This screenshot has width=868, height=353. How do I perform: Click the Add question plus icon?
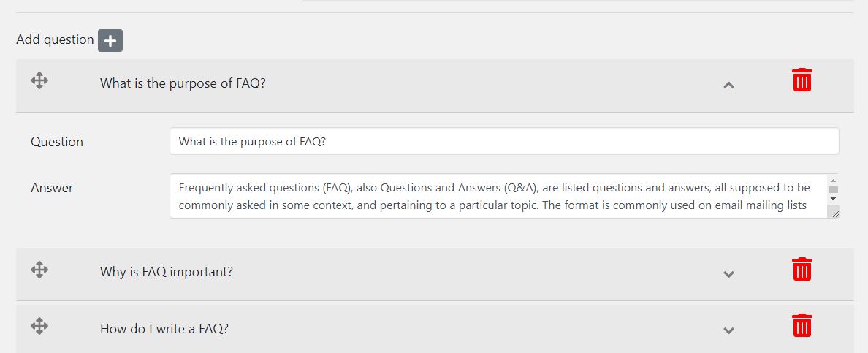click(110, 40)
